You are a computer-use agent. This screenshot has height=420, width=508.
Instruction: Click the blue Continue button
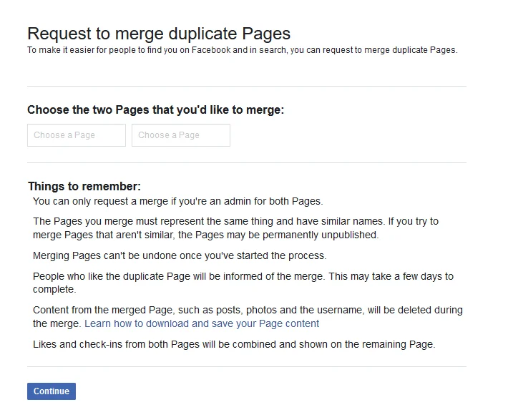coord(52,391)
